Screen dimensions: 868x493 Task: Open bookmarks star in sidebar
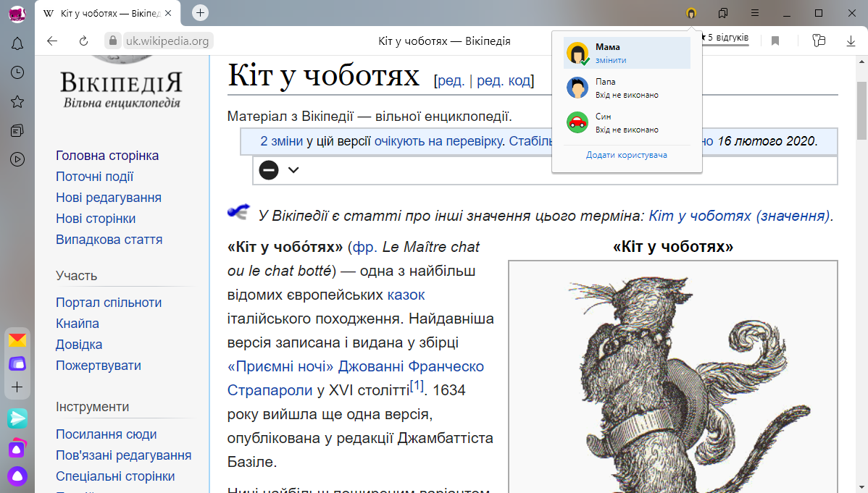(x=17, y=102)
